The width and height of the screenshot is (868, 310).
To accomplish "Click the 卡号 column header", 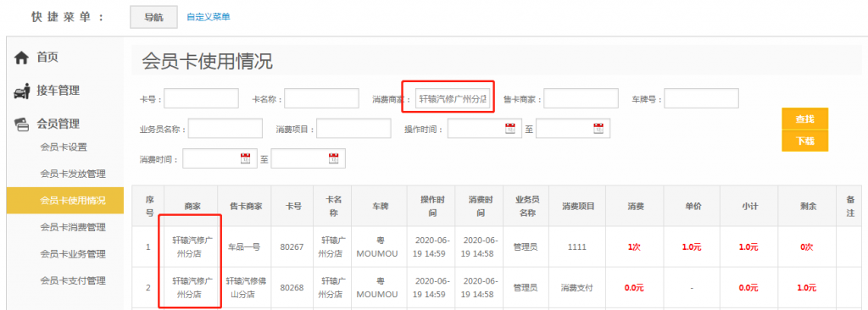I will pyautogui.click(x=292, y=206).
